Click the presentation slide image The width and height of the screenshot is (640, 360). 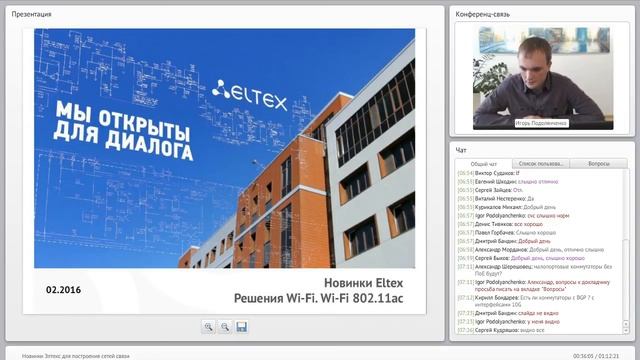tap(224, 148)
